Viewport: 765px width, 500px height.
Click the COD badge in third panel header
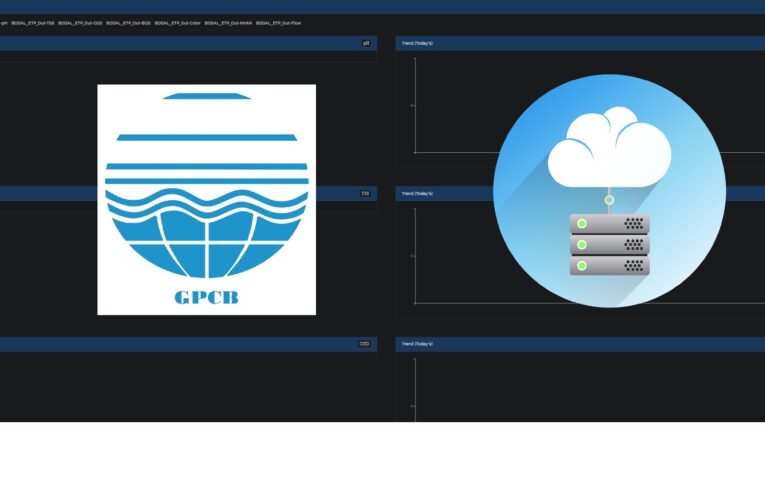point(364,344)
